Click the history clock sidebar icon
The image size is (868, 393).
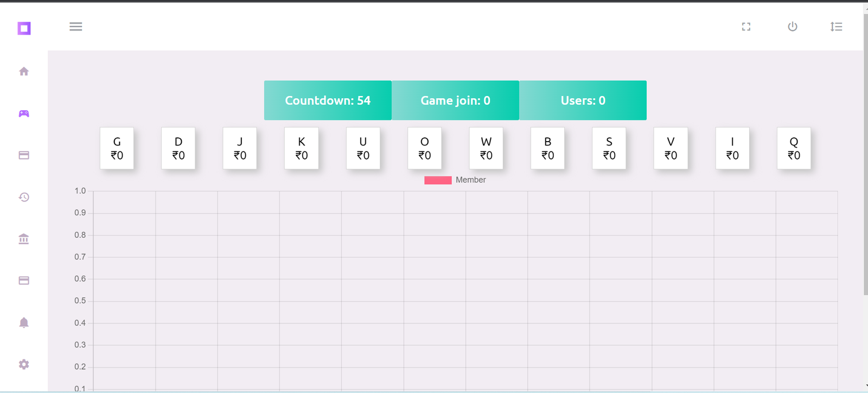coord(24,197)
